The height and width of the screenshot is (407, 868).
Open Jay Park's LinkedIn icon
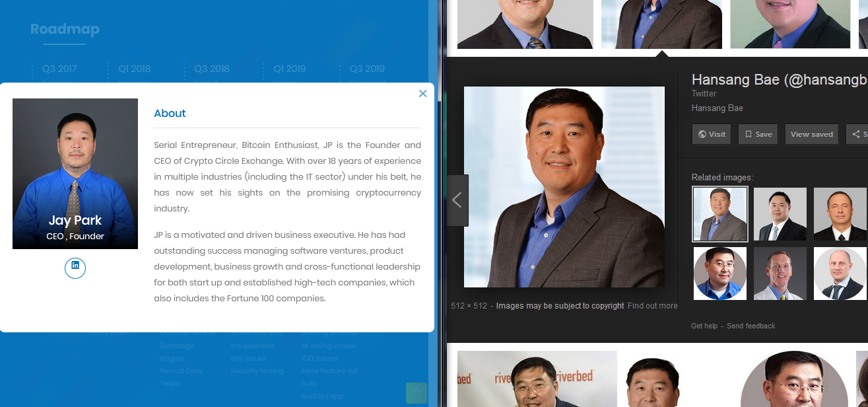pyautogui.click(x=75, y=268)
